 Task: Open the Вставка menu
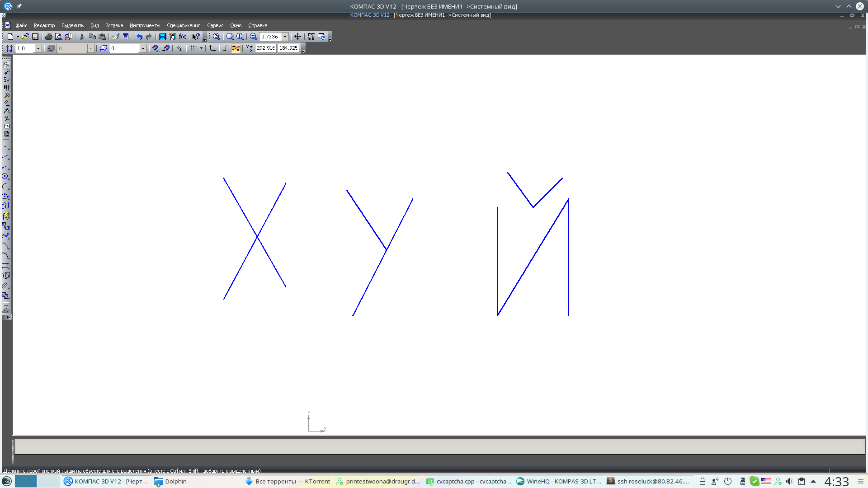[x=114, y=26]
